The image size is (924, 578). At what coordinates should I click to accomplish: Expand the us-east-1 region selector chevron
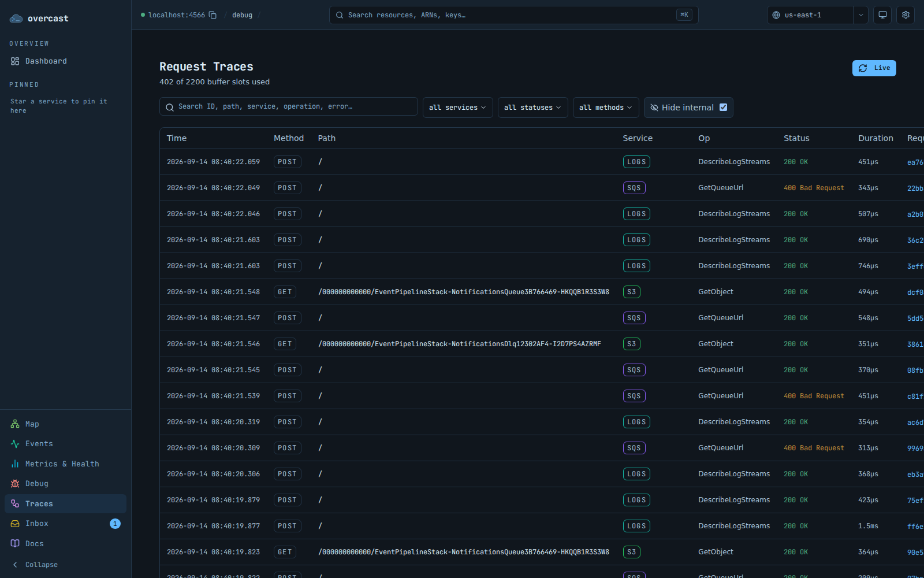[860, 15]
